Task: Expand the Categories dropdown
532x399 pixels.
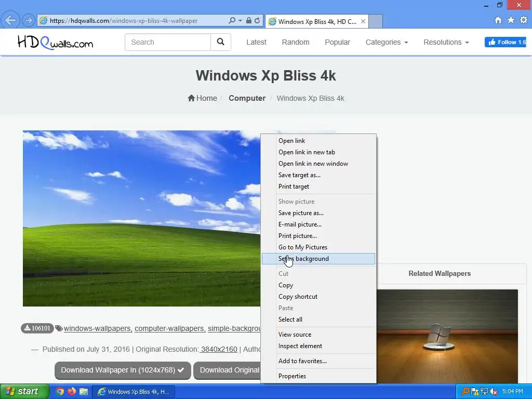Action: [387, 42]
